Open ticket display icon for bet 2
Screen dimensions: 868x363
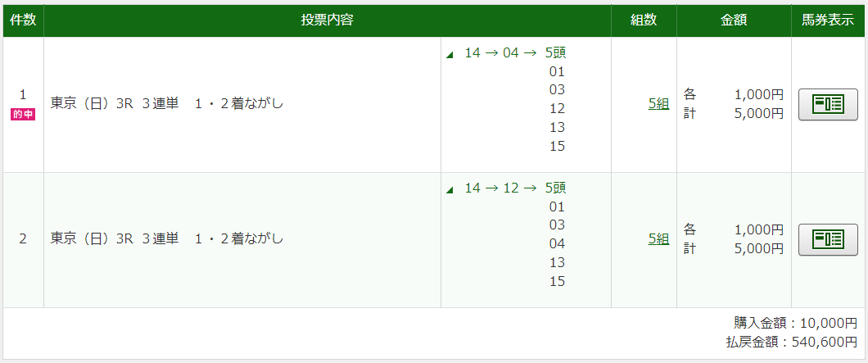click(x=828, y=239)
